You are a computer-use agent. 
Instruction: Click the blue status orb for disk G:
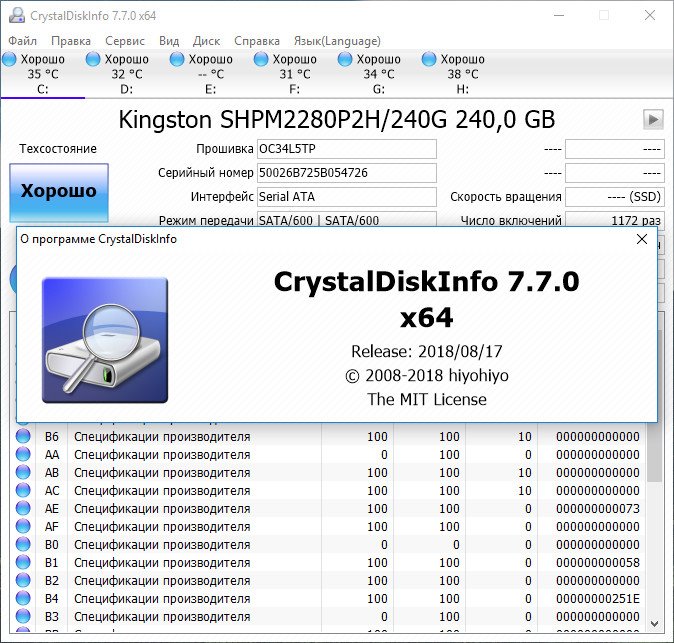click(345, 59)
